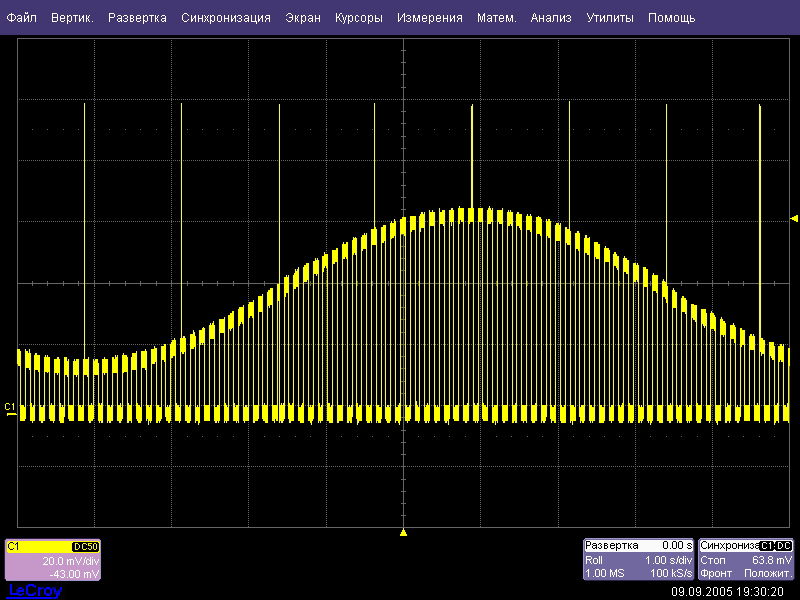
Task: Open the Экран menu
Action: click(x=303, y=18)
